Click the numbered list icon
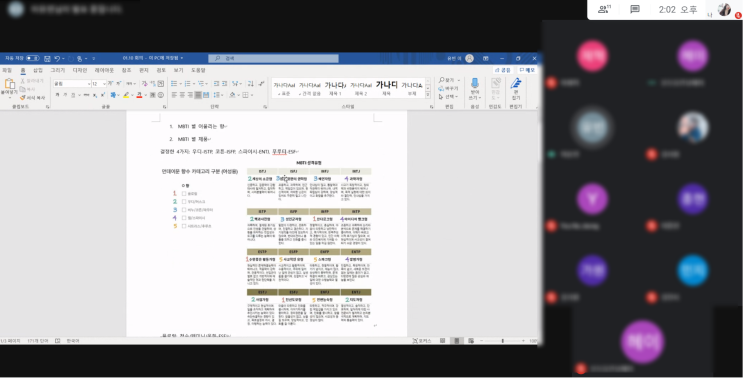 [x=188, y=83]
